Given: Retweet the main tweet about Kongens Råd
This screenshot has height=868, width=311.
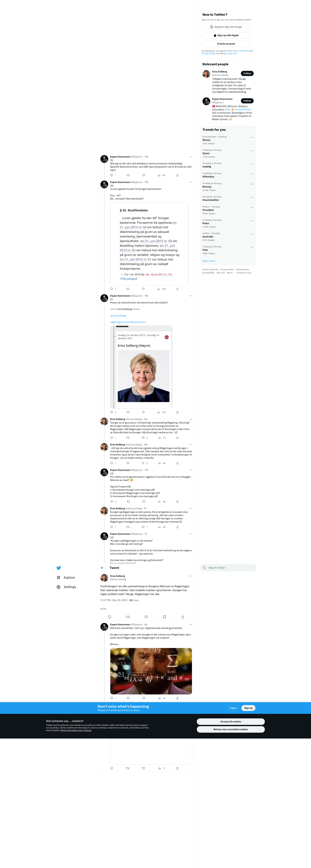Looking at the screenshot, I should tap(128, 617).
